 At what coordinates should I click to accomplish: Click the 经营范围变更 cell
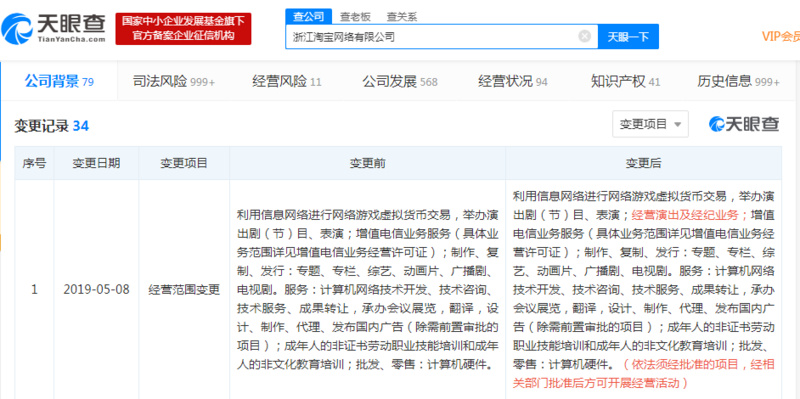184,290
